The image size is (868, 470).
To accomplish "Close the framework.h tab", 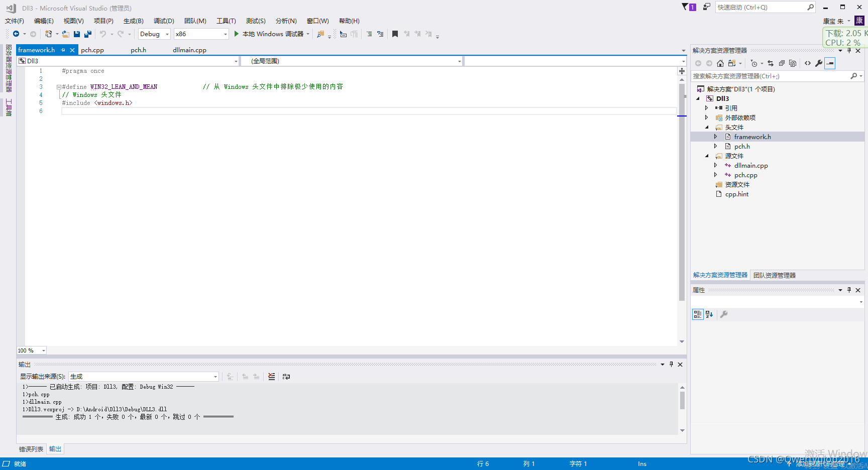I will (x=72, y=50).
